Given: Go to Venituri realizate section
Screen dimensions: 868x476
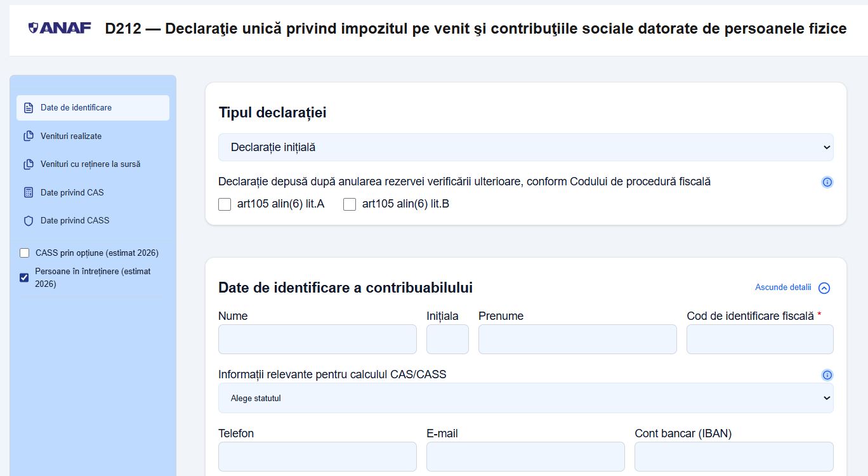Looking at the screenshot, I should (x=71, y=136).
